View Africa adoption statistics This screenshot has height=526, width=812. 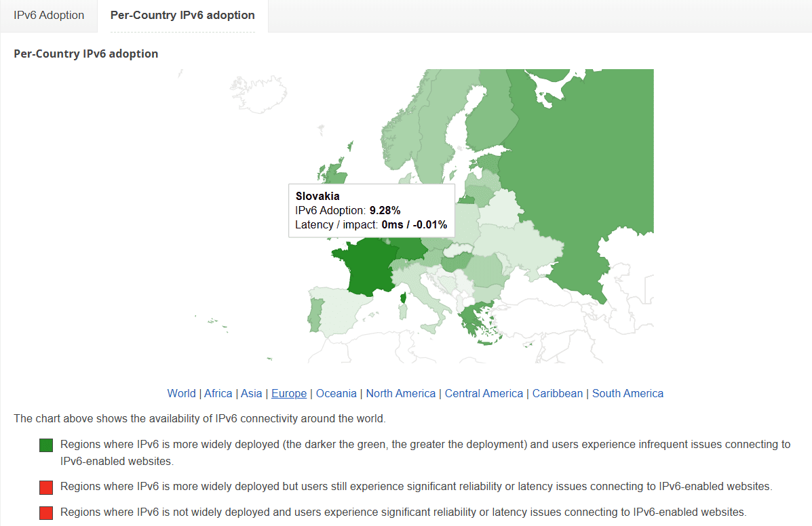[x=218, y=393]
